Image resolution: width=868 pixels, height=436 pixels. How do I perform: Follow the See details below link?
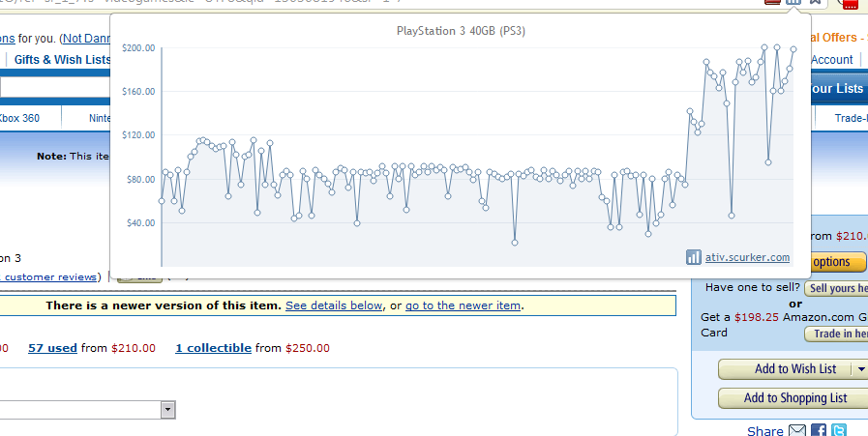pos(334,305)
